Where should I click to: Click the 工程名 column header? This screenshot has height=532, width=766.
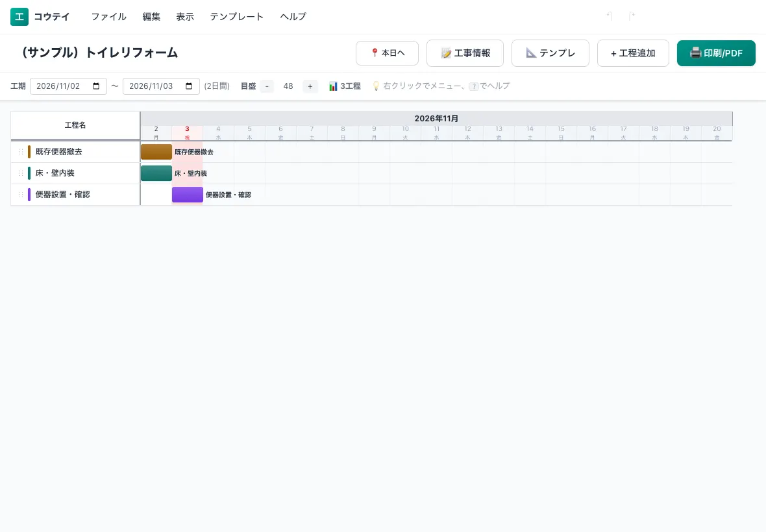click(75, 125)
